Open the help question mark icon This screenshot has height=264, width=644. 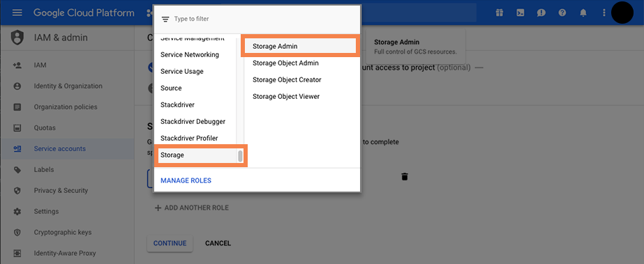pyautogui.click(x=562, y=13)
